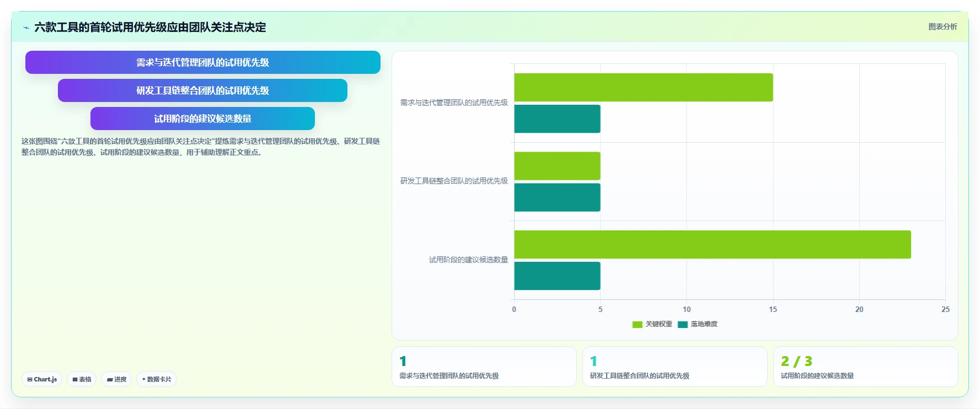Open the data card 研发工具链整合团队的试用优先级
The width and height of the screenshot is (980, 409).
675,367
